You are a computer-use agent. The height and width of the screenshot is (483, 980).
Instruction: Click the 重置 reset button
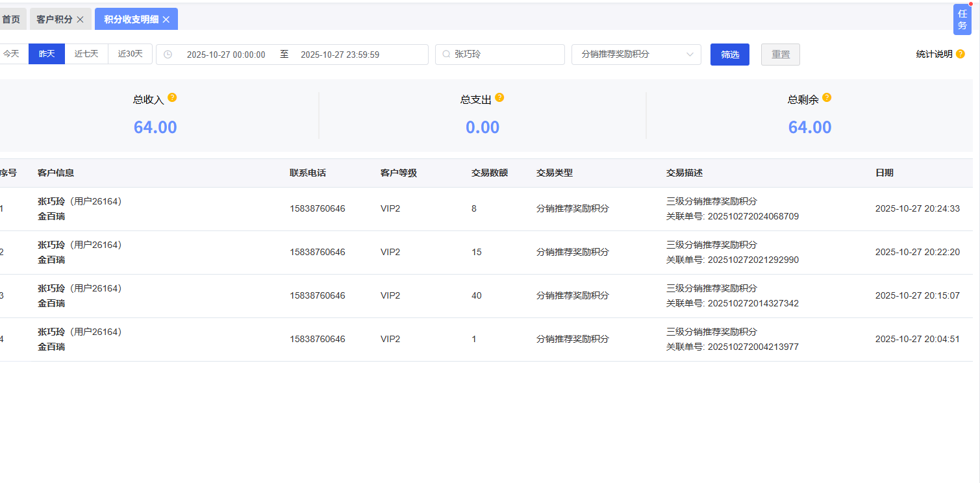781,55
